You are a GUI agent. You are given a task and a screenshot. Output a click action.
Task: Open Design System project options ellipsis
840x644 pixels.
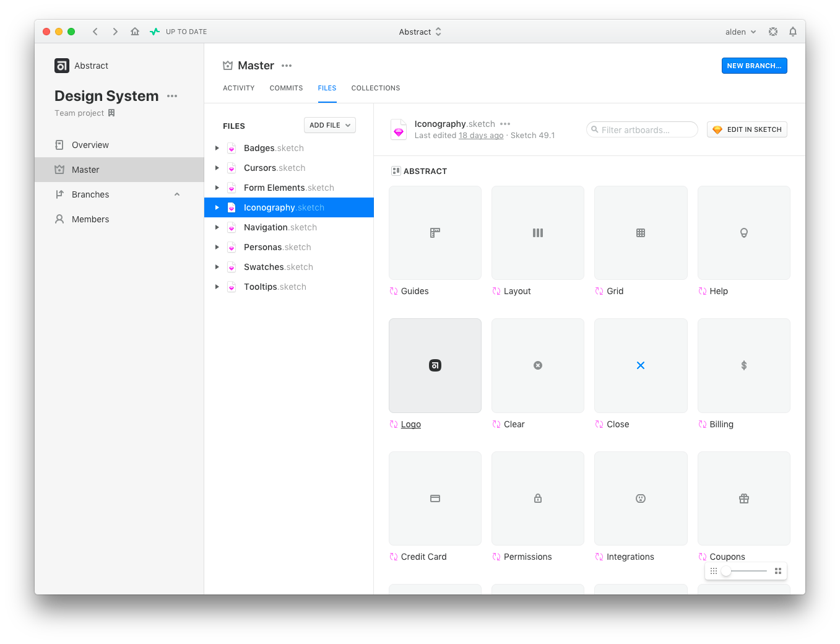coord(172,96)
